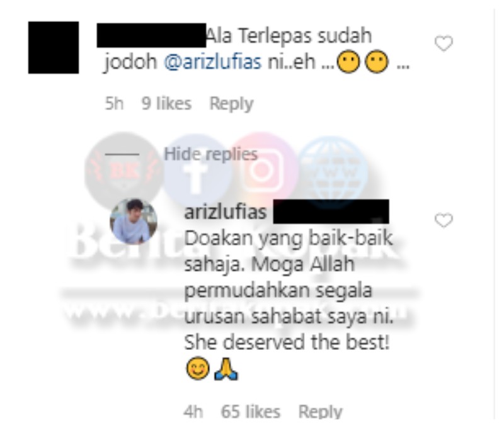Open the arizlufias username link

click(226, 212)
